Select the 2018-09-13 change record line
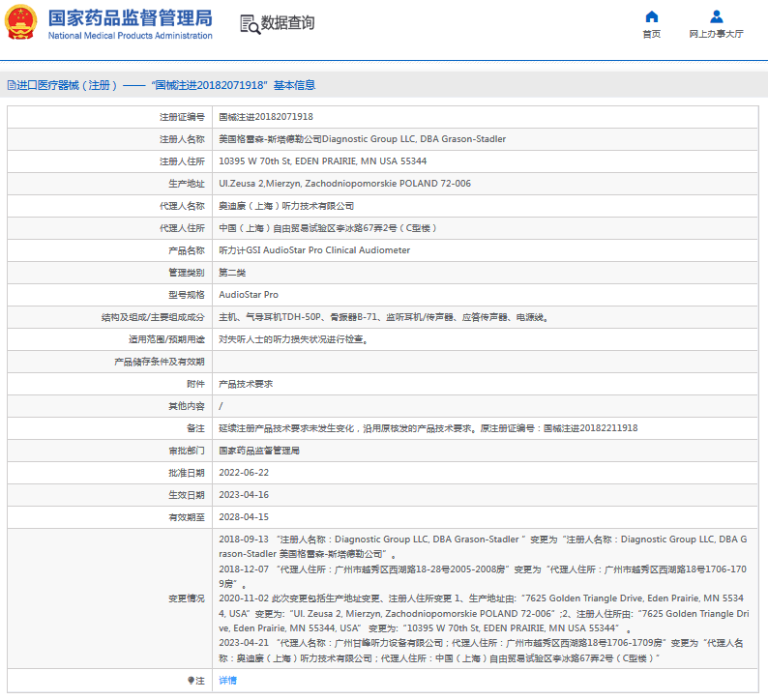This screenshot has height=700, width=768. coord(483,547)
